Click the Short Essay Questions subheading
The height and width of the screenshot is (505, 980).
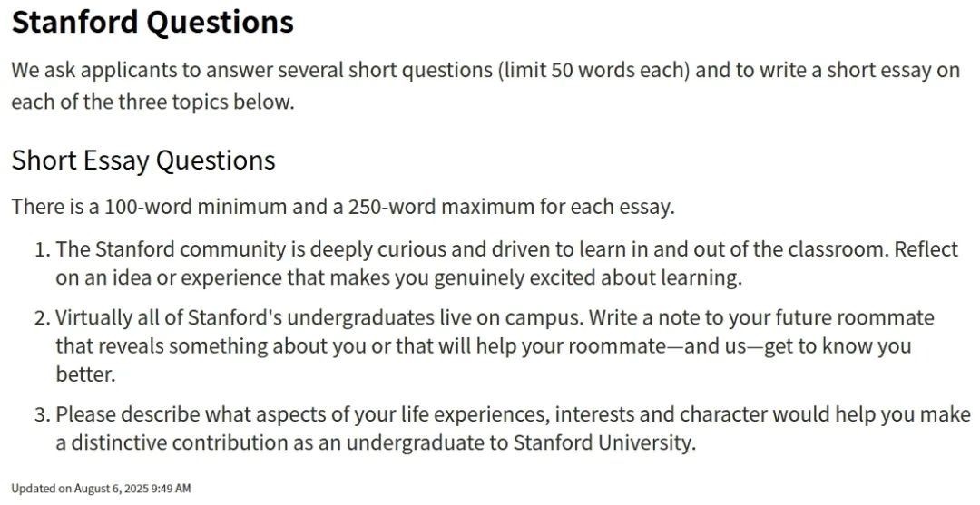click(x=143, y=160)
